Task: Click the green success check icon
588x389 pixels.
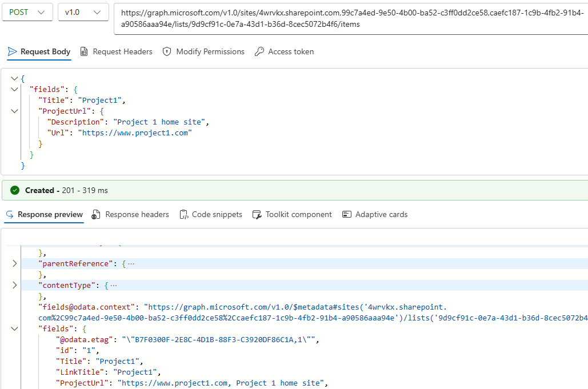Action: [15, 190]
